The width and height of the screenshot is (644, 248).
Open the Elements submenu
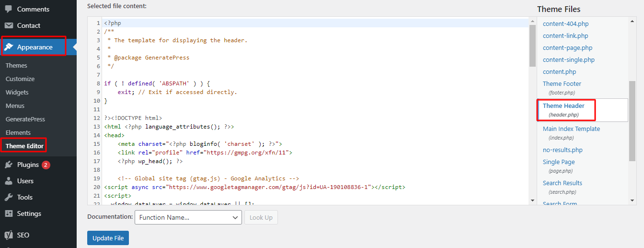18,132
